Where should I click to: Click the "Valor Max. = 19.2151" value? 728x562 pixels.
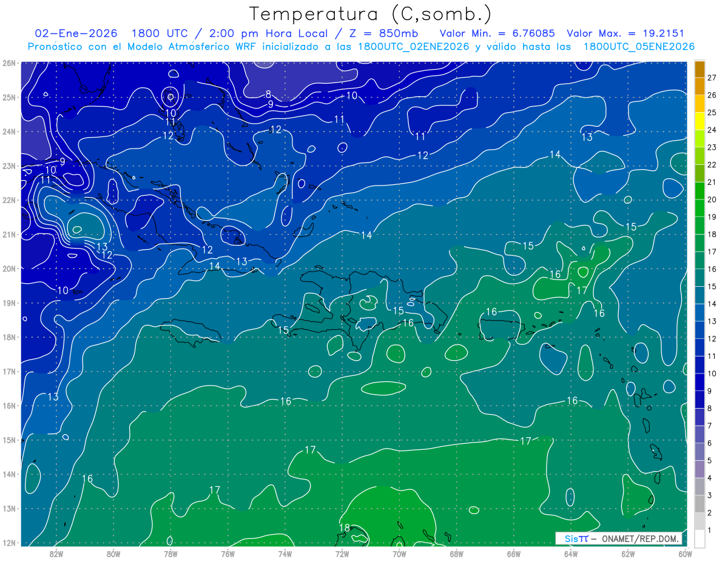pyautogui.click(x=625, y=33)
